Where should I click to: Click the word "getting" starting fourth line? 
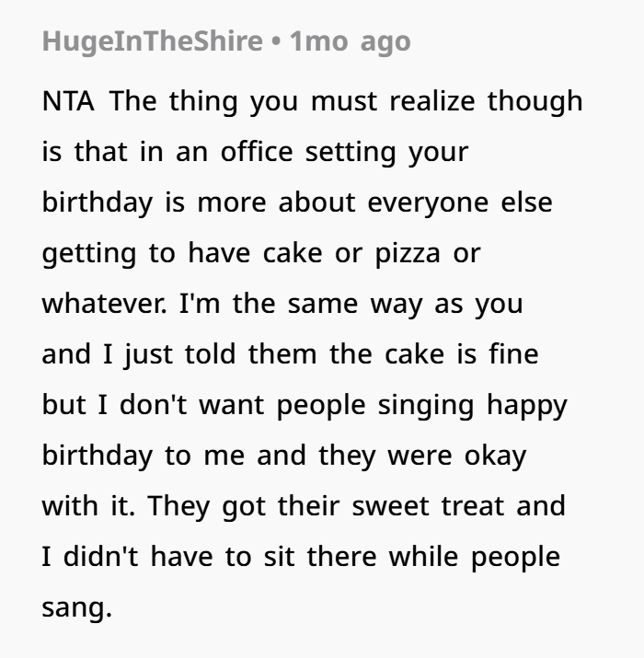coord(89,254)
